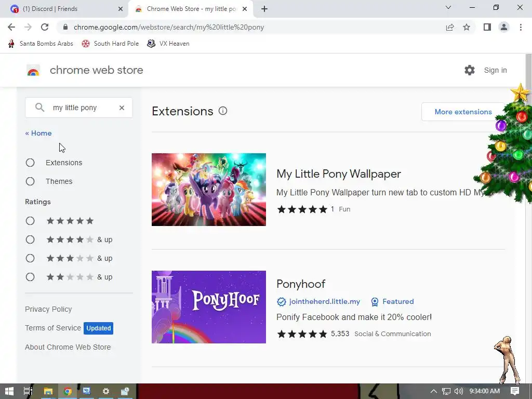Image resolution: width=532 pixels, height=399 pixels.
Task: Open the Santa Bombs Arabs bookmark
Action: click(41, 44)
